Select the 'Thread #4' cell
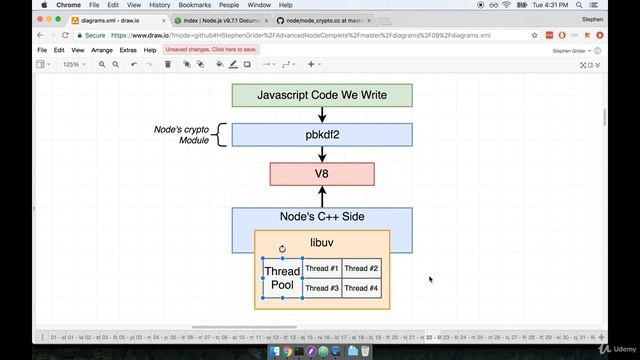640x360 pixels. 361,288
